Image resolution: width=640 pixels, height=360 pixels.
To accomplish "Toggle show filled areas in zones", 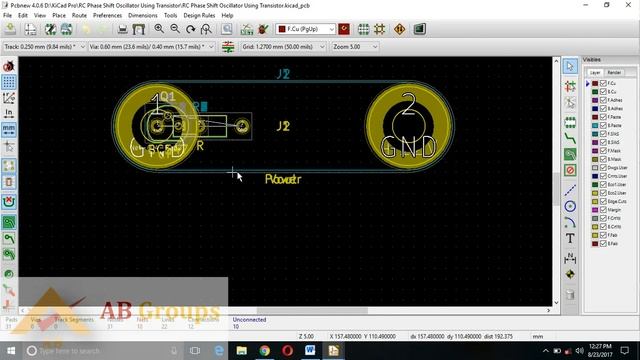I will (x=9, y=222).
